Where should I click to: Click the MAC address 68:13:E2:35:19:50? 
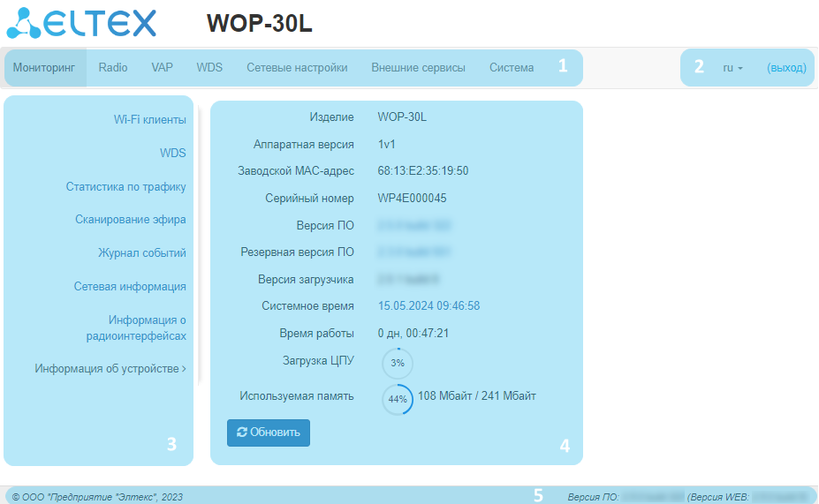coord(423,171)
